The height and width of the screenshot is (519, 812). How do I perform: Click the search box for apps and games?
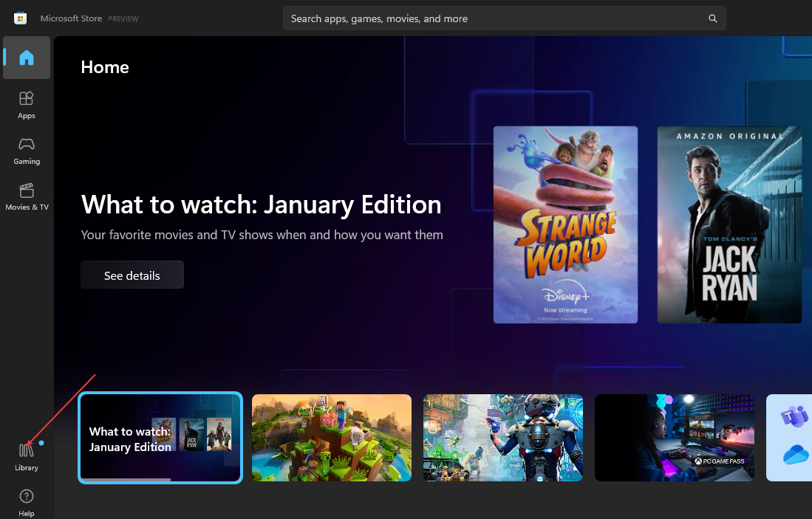click(504, 18)
